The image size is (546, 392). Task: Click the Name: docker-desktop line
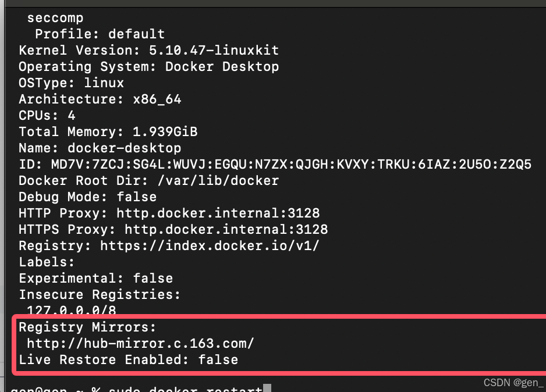tap(100, 148)
